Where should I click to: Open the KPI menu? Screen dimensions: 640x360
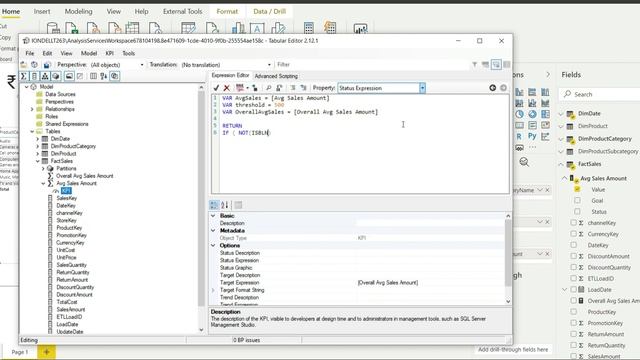tap(109, 53)
